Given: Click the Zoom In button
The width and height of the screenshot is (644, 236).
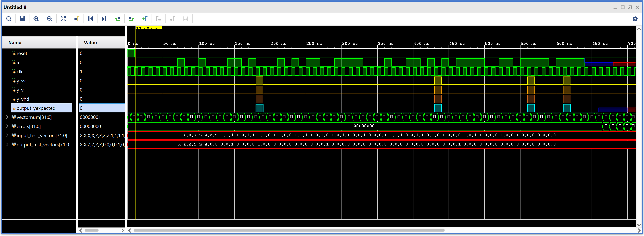Looking at the screenshot, I should click(x=36, y=19).
